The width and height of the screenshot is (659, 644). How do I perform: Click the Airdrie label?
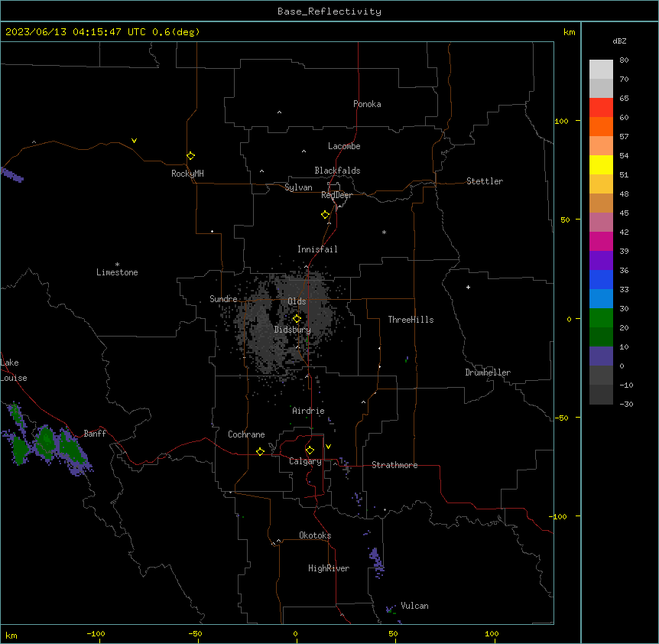click(308, 411)
